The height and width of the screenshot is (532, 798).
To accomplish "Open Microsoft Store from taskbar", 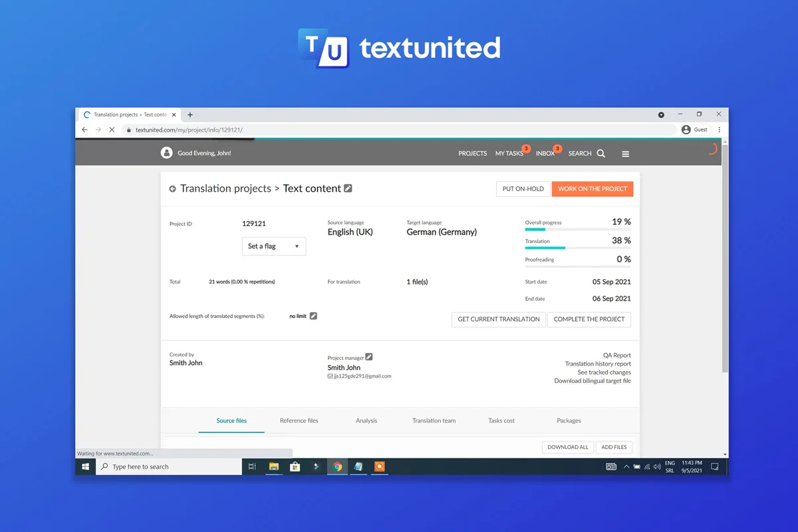I will (x=295, y=467).
